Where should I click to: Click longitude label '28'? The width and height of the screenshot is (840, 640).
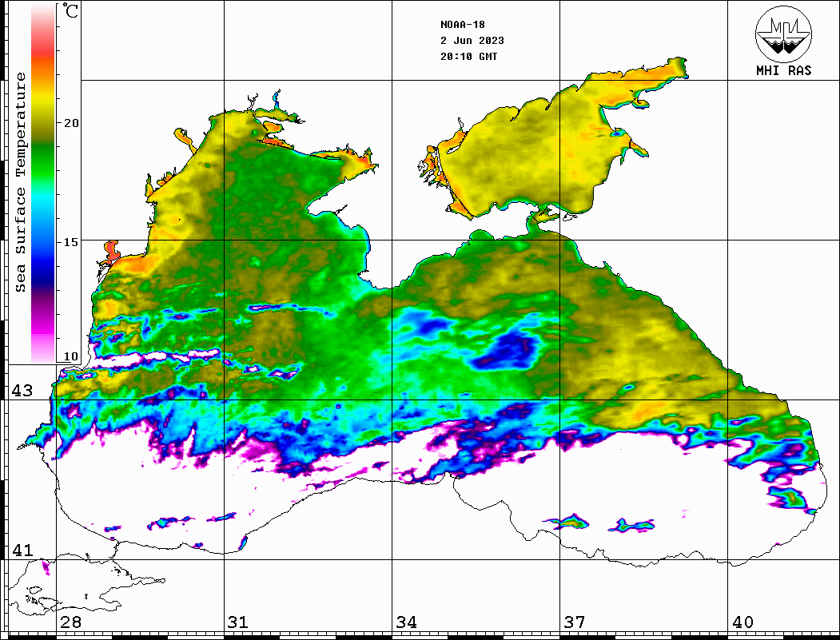tap(70, 622)
